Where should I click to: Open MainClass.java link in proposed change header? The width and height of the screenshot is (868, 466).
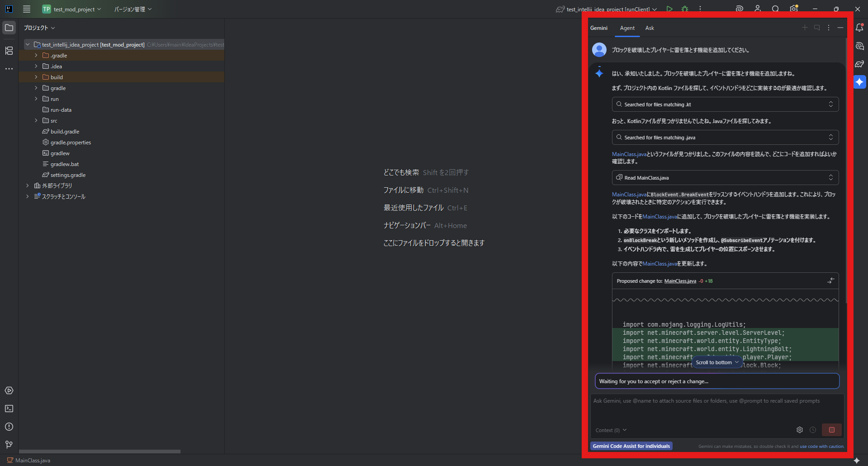point(680,281)
